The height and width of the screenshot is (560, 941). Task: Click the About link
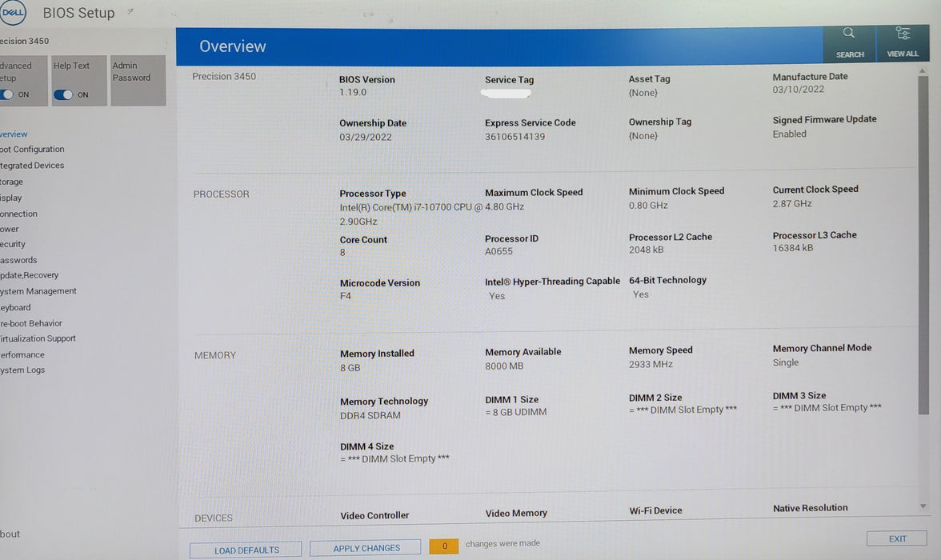click(10, 534)
